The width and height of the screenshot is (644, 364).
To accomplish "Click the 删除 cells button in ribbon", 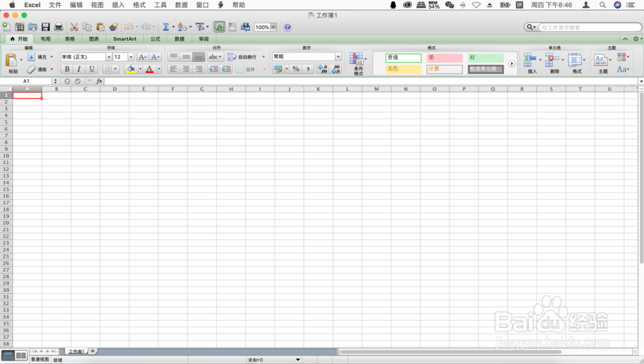I will (x=554, y=63).
